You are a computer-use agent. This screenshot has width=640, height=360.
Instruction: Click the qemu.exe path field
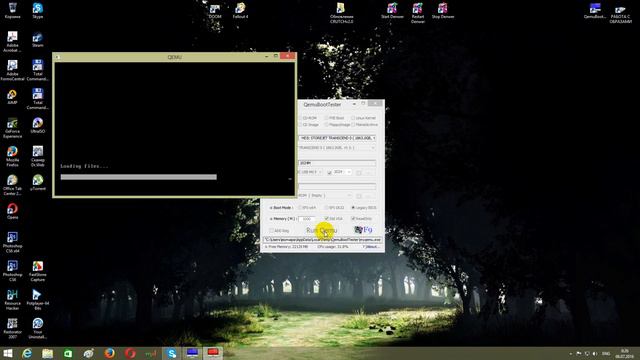[x=322, y=240]
